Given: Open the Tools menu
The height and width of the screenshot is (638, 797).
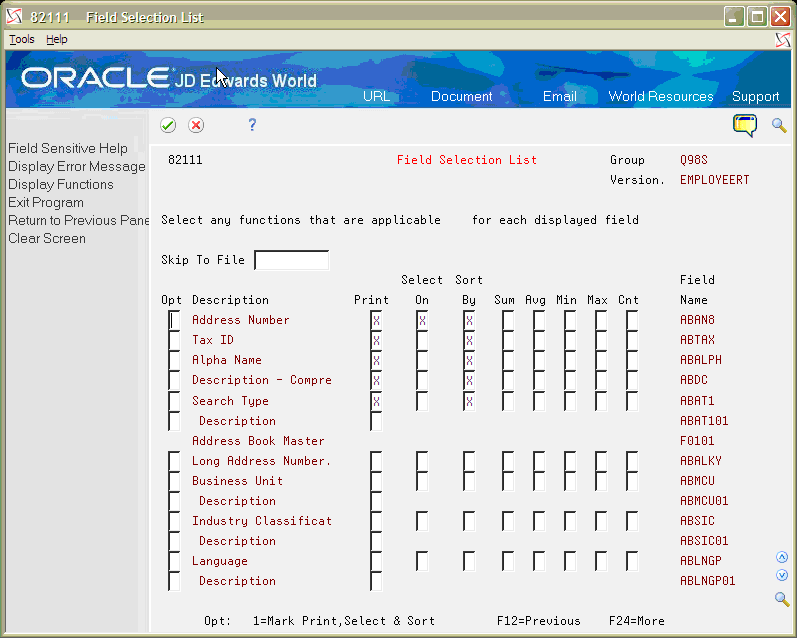Looking at the screenshot, I should click(x=22, y=39).
